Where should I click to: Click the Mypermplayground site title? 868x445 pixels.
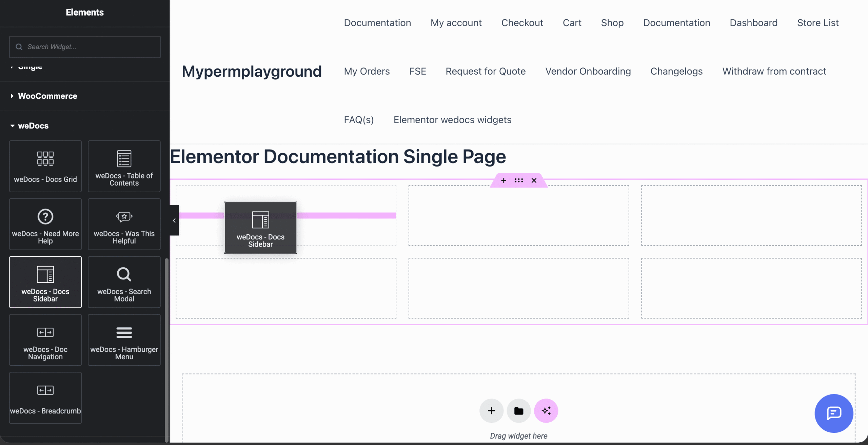[252, 72]
